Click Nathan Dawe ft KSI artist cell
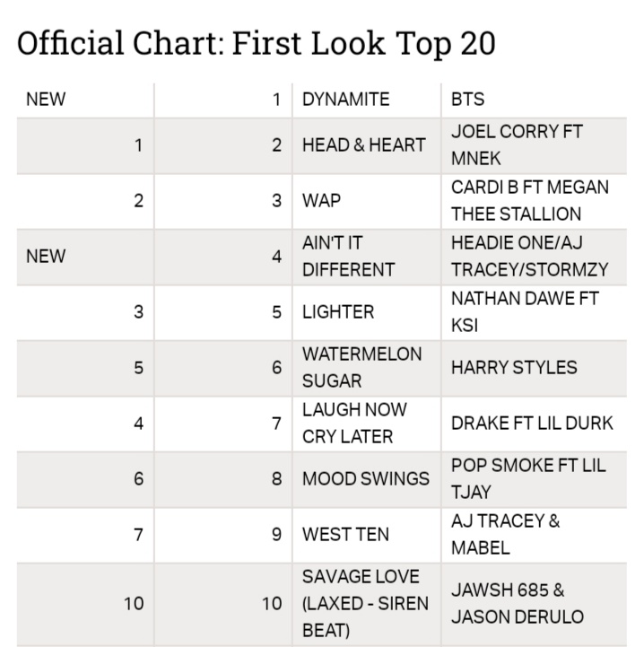This screenshot has height=647, width=644. click(x=524, y=311)
